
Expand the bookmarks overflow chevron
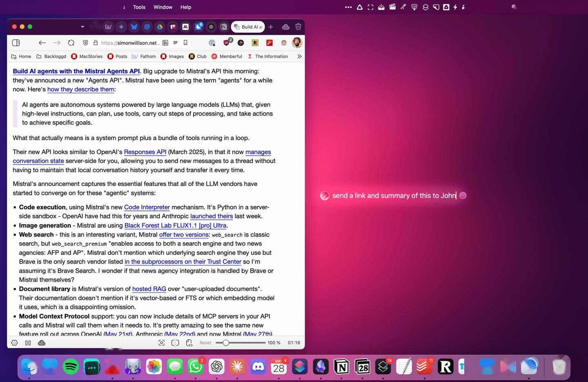(299, 56)
